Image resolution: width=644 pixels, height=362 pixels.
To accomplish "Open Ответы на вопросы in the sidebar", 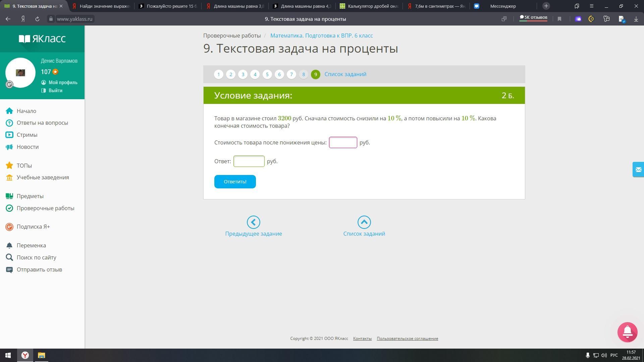I will [37, 123].
